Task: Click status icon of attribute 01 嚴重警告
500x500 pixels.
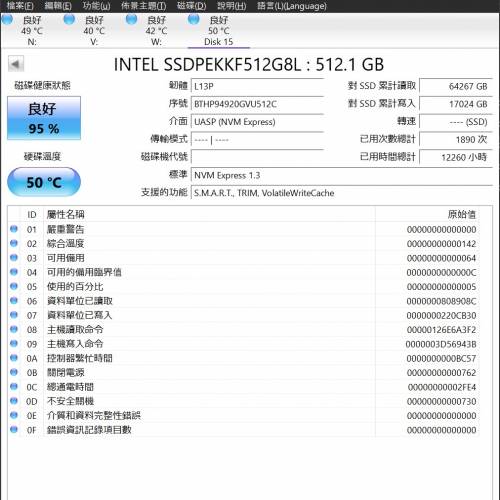Action: (14, 229)
